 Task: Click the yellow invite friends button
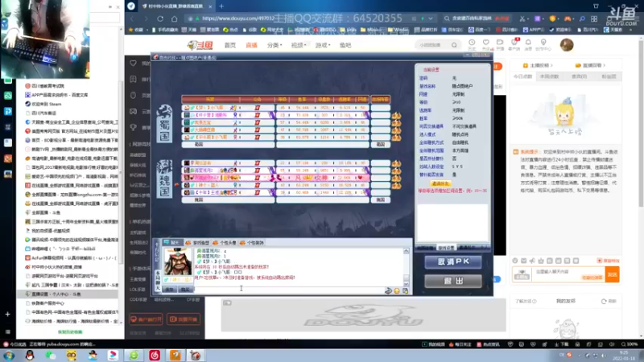440,183
